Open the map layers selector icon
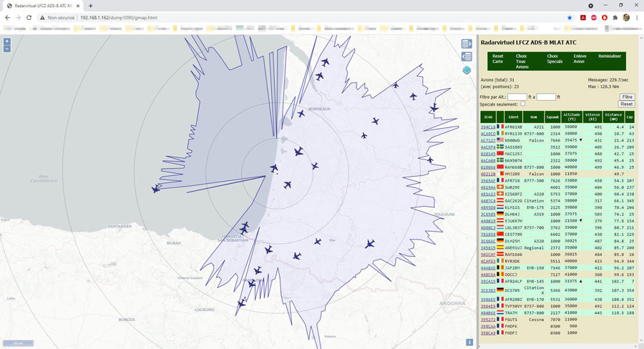The height and width of the screenshot is (349, 644). tap(467, 70)
